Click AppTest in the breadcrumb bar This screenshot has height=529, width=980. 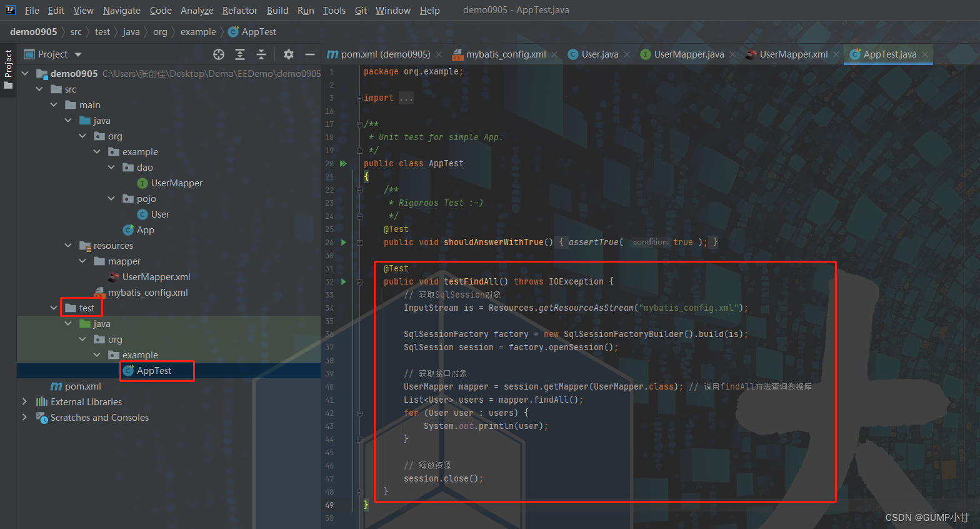click(x=252, y=32)
